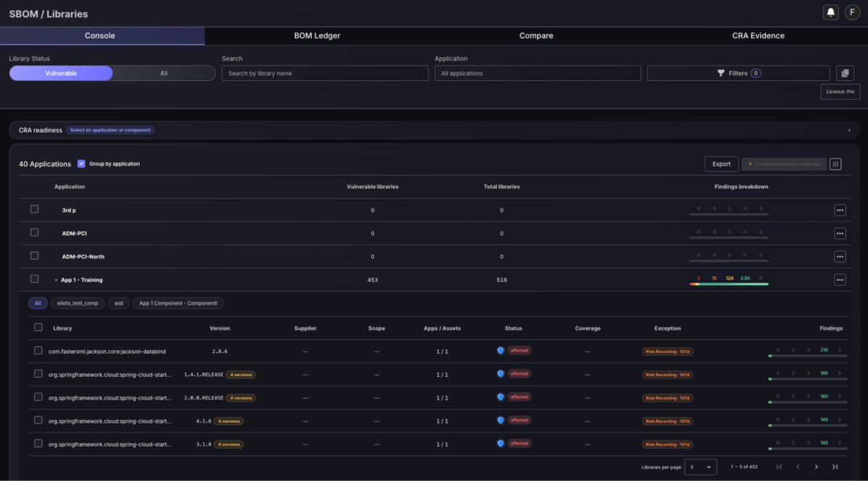Open the user avatar F menu
This screenshot has width=868, height=481.
point(852,12)
